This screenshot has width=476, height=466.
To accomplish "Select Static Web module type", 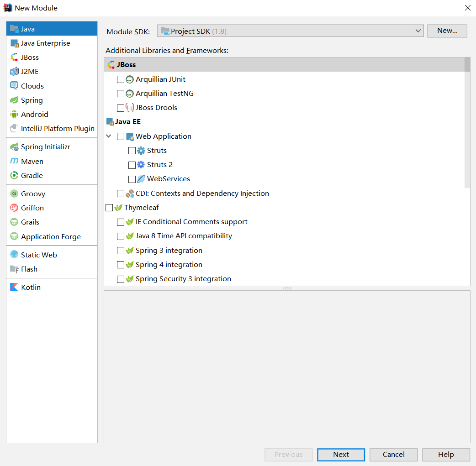I will 52,255.
